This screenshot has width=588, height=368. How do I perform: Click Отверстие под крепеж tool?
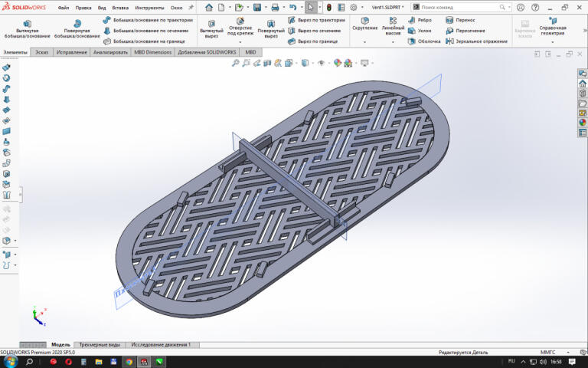240,26
